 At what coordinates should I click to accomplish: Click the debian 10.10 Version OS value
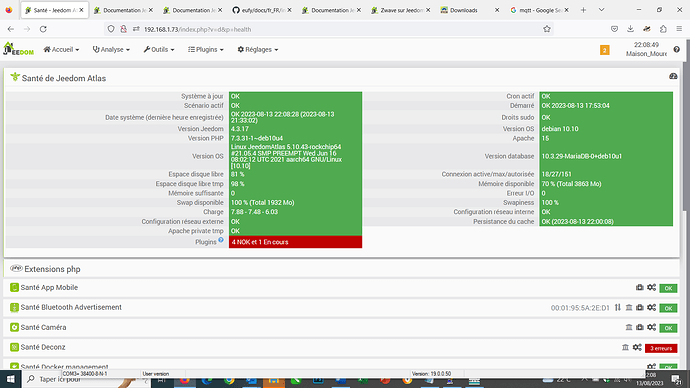click(560, 129)
